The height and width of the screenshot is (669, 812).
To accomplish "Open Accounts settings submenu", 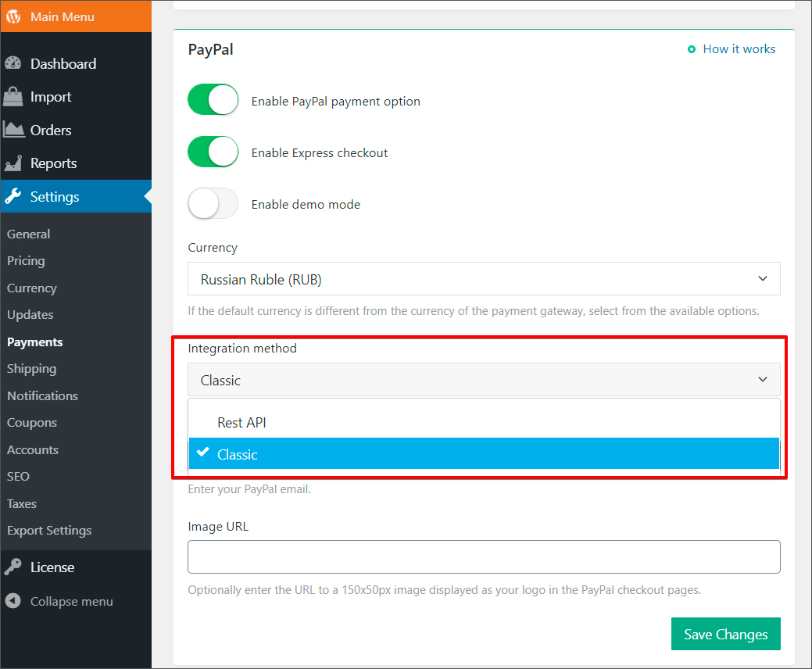I will coord(33,449).
